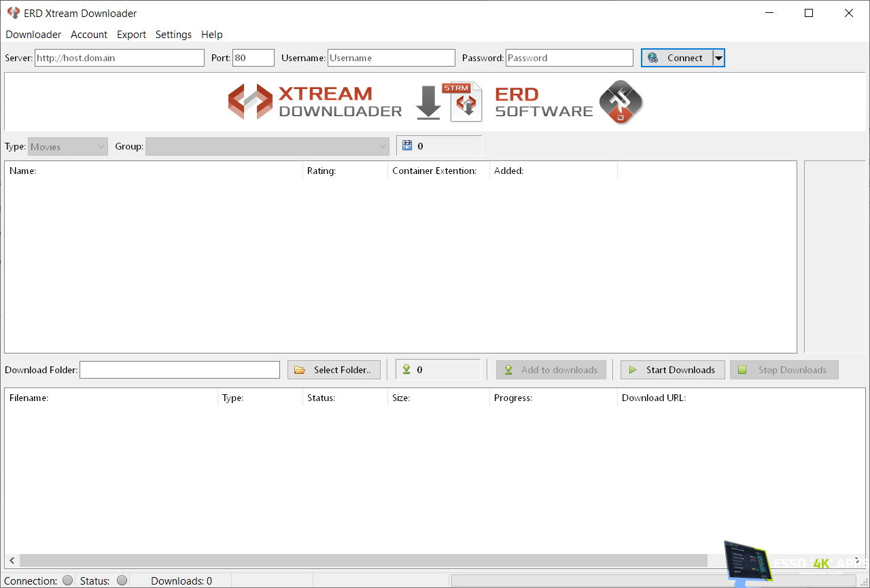Click the green download arrow counter icon

[x=408, y=369]
